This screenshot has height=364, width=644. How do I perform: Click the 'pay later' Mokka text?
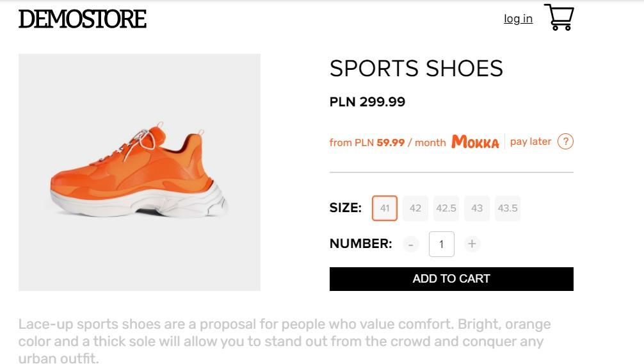(x=530, y=142)
